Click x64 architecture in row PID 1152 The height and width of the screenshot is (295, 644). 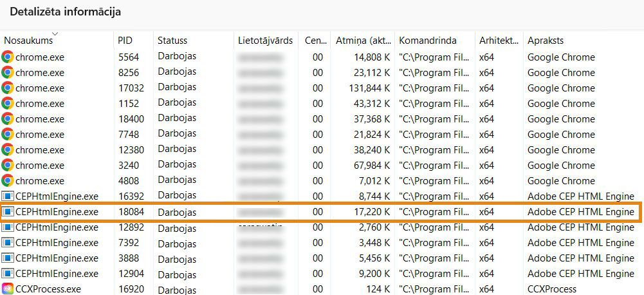point(486,103)
